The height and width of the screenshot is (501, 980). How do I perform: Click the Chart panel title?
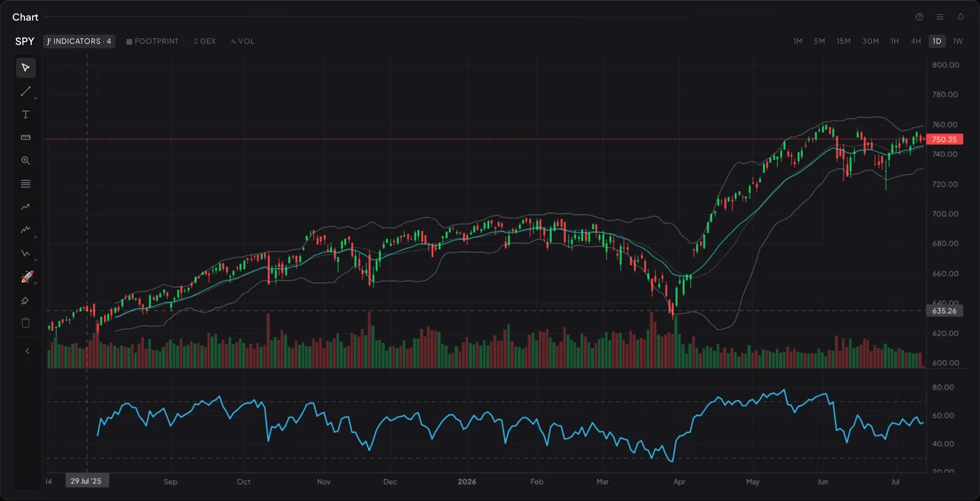coord(25,17)
